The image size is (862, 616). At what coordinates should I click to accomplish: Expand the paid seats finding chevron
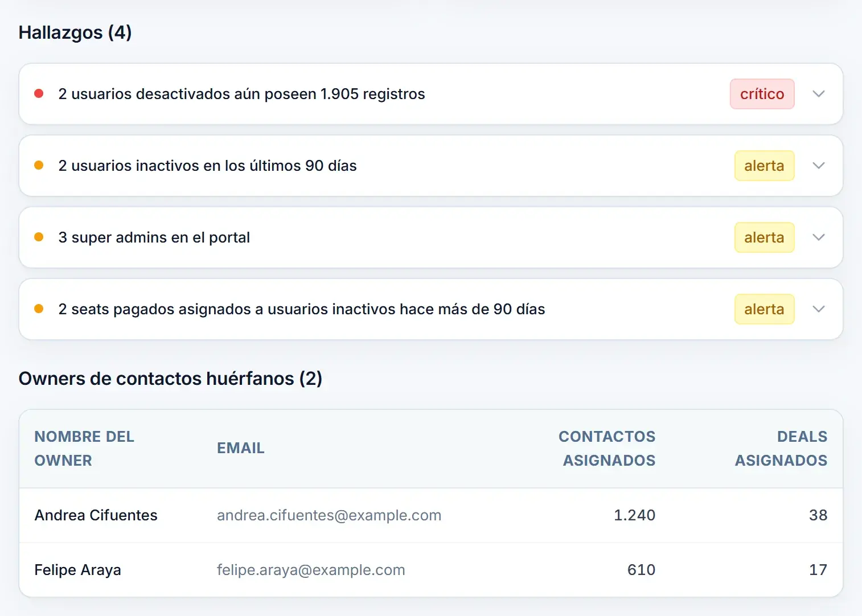tap(818, 309)
